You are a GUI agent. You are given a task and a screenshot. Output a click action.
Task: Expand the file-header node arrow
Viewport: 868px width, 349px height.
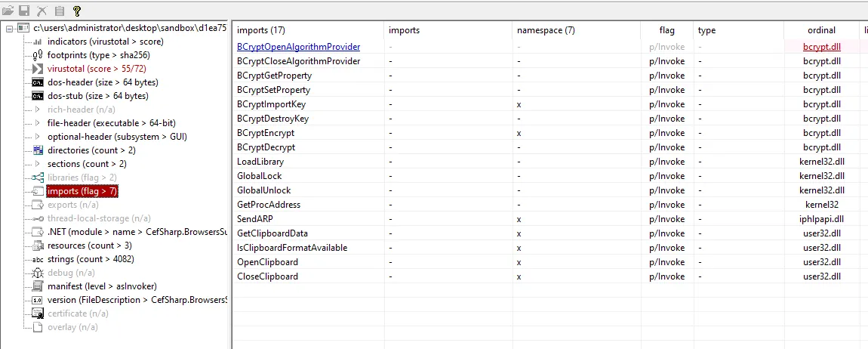[38, 123]
